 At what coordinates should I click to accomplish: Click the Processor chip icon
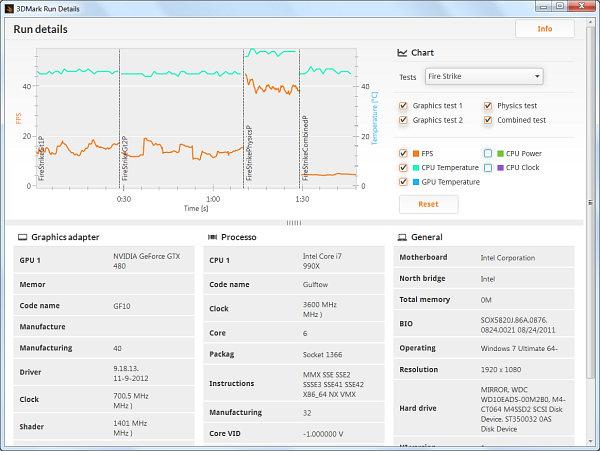(212, 237)
